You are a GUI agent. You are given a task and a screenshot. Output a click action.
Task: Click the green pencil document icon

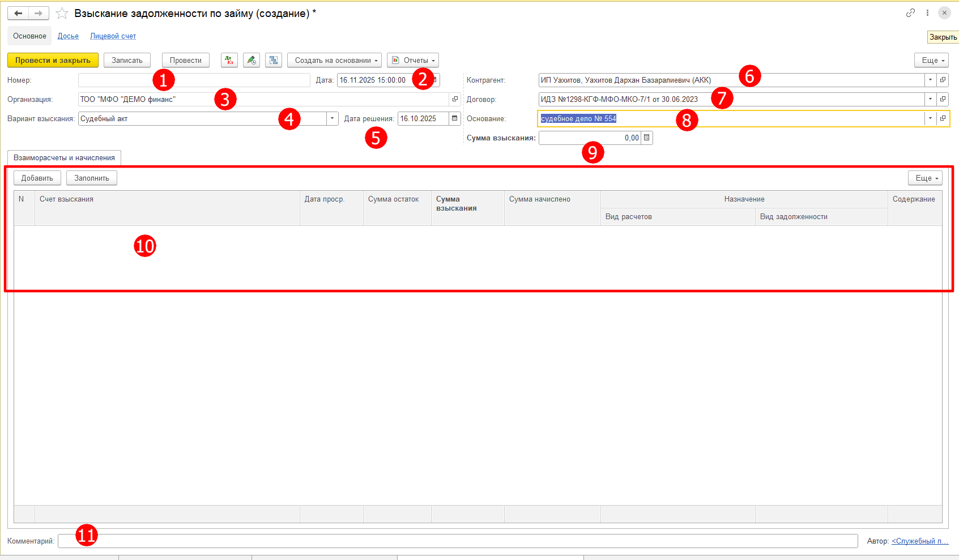click(x=252, y=60)
